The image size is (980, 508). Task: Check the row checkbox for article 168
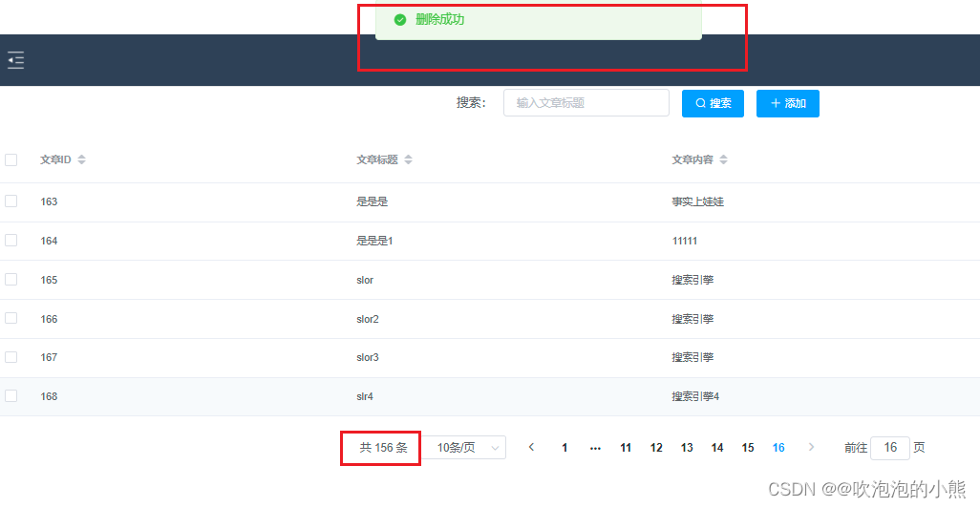click(x=11, y=396)
